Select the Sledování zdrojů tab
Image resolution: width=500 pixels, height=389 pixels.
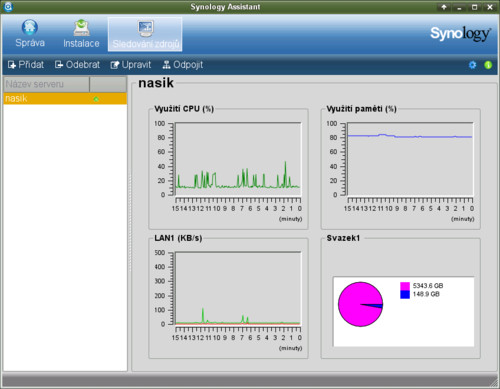tap(145, 34)
